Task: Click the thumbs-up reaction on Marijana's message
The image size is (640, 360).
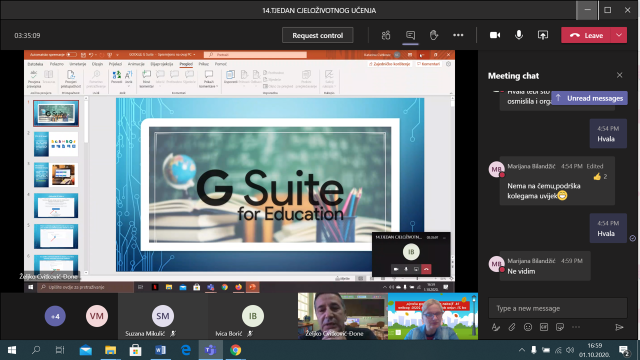Action: point(597,177)
